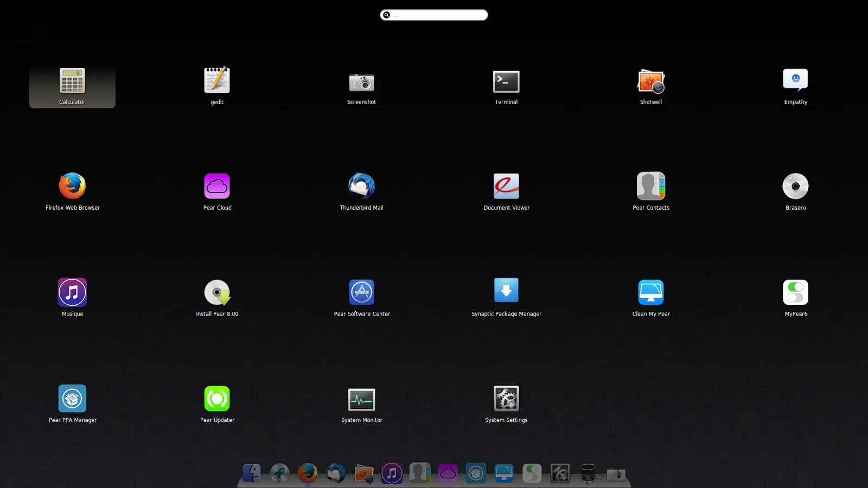Start Install Pear 8.00

tap(217, 298)
